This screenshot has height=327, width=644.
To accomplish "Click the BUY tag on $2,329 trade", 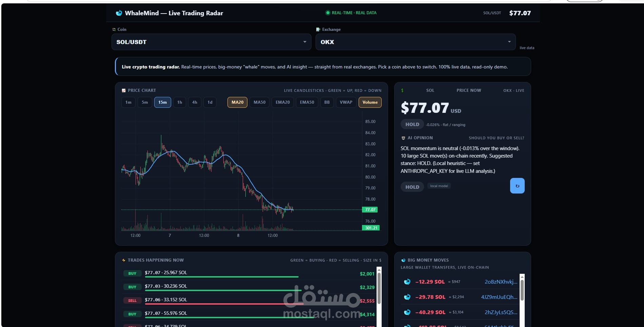I will click(132, 287).
